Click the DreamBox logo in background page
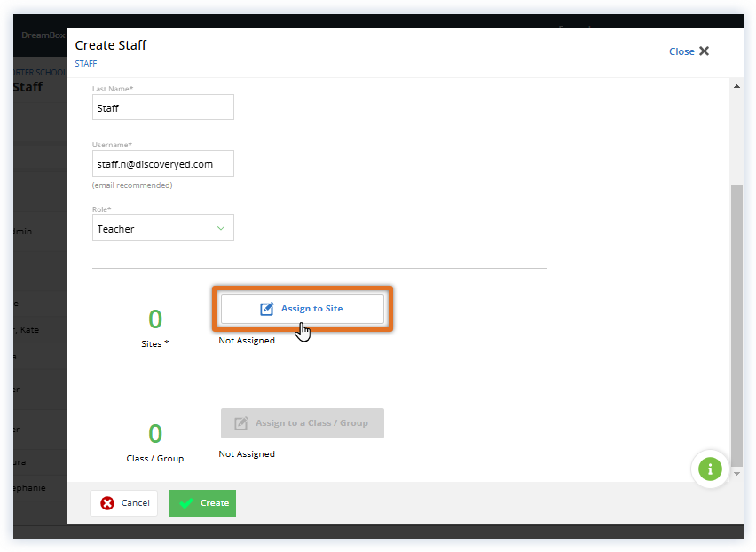 tap(43, 35)
